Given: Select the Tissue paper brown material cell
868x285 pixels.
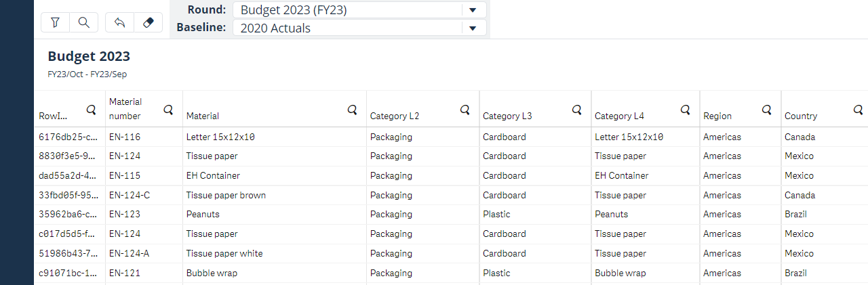Looking at the screenshot, I should [226, 195].
